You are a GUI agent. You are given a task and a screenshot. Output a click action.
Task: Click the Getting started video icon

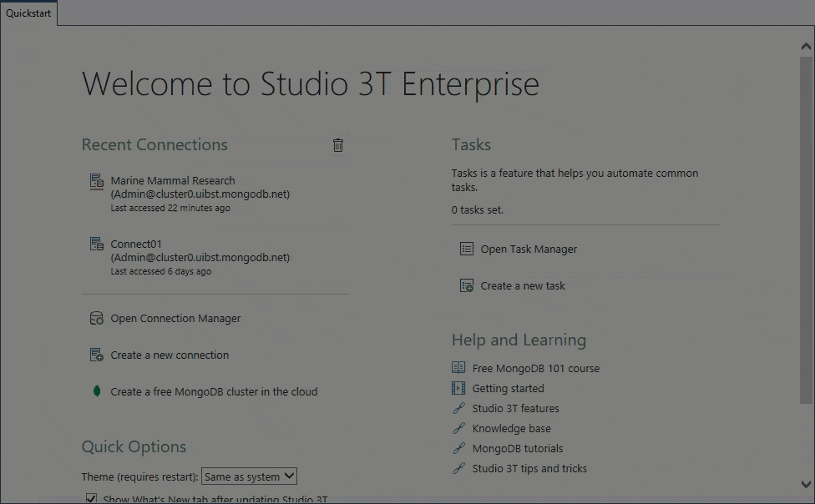pos(458,388)
